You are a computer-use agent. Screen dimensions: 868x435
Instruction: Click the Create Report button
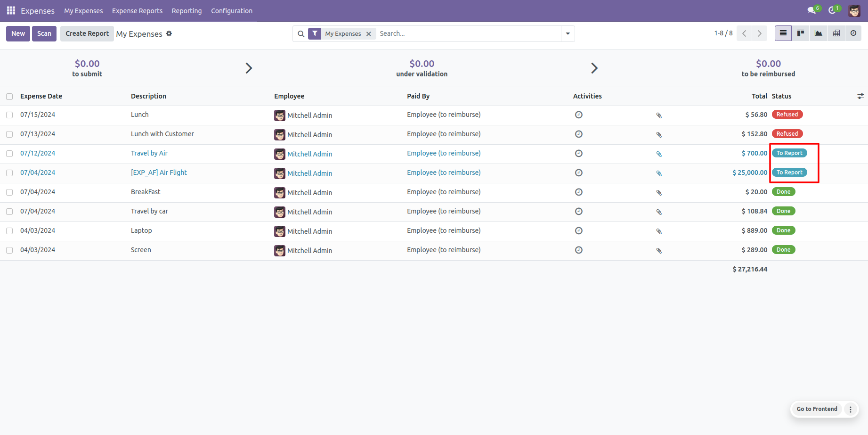[x=87, y=33]
